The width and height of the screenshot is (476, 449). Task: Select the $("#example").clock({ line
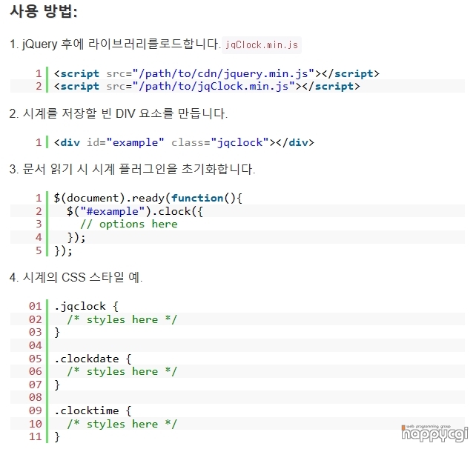pos(135,211)
